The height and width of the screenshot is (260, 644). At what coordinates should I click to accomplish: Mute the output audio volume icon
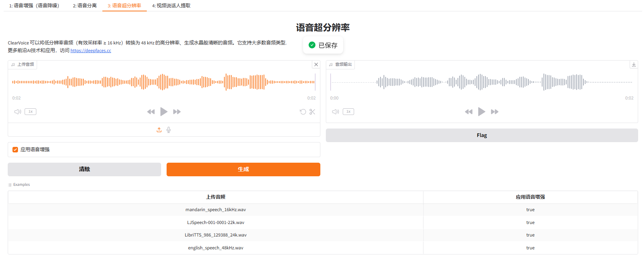pyautogui.click(x=335, y=112)
